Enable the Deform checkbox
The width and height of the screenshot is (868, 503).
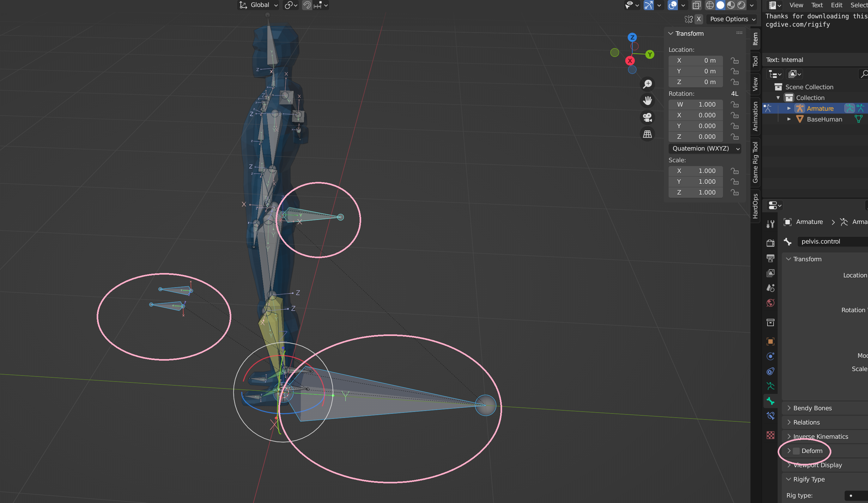tap(796, 451)
